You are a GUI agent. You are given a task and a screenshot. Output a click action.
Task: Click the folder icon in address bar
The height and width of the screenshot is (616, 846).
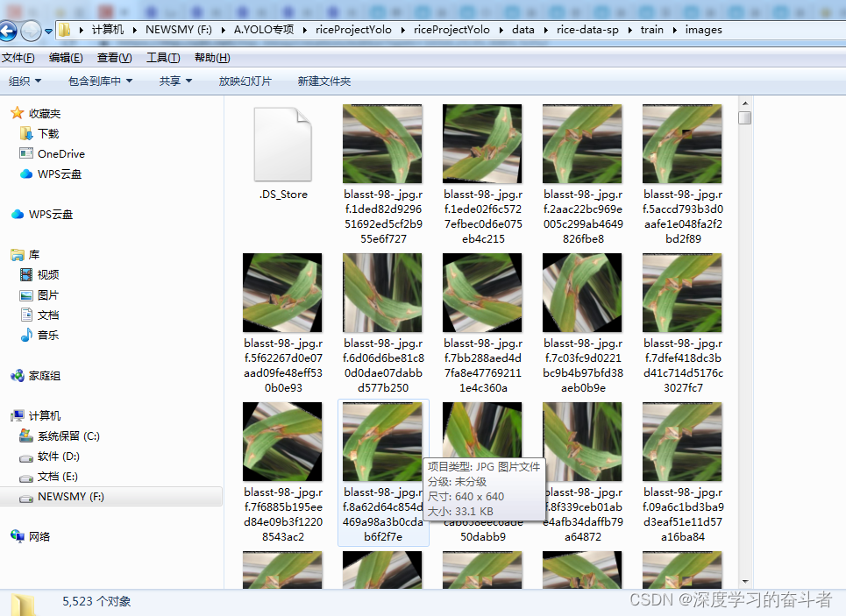pos(64,30)
